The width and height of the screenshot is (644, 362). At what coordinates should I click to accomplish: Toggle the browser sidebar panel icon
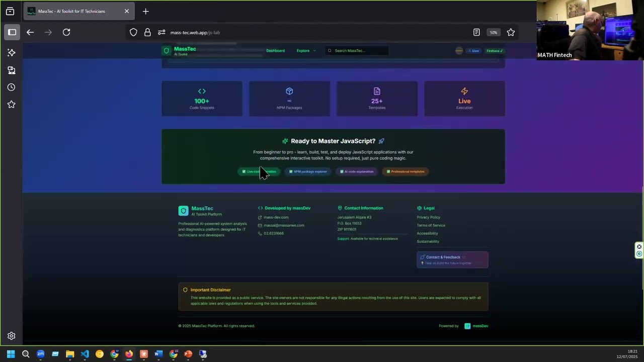12,32
